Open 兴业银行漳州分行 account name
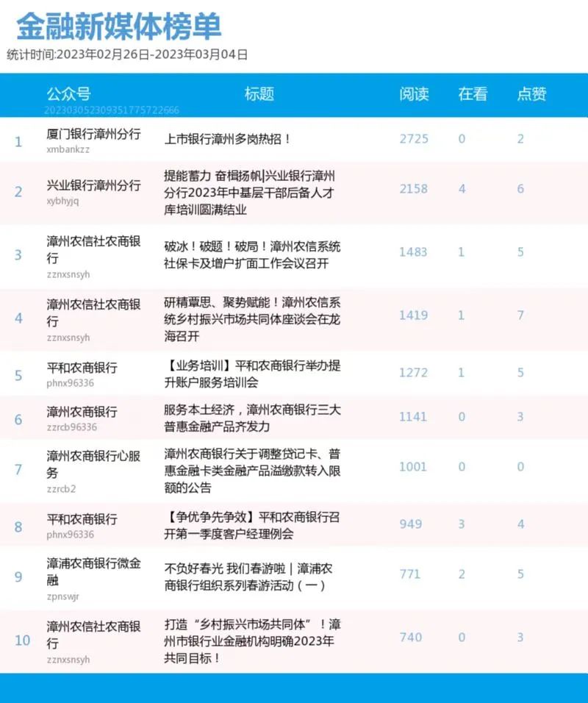The height and width of the screenshot is (703, 588). coord(93,185)
